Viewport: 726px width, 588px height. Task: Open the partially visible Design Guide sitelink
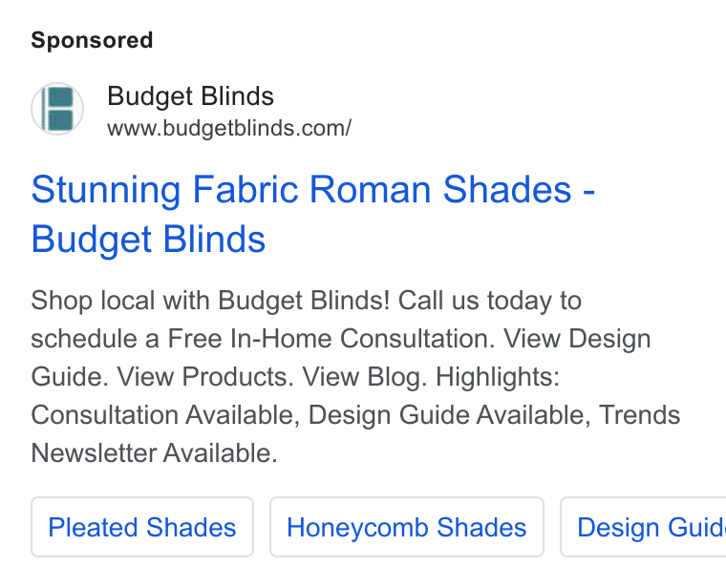pos(644,527)
